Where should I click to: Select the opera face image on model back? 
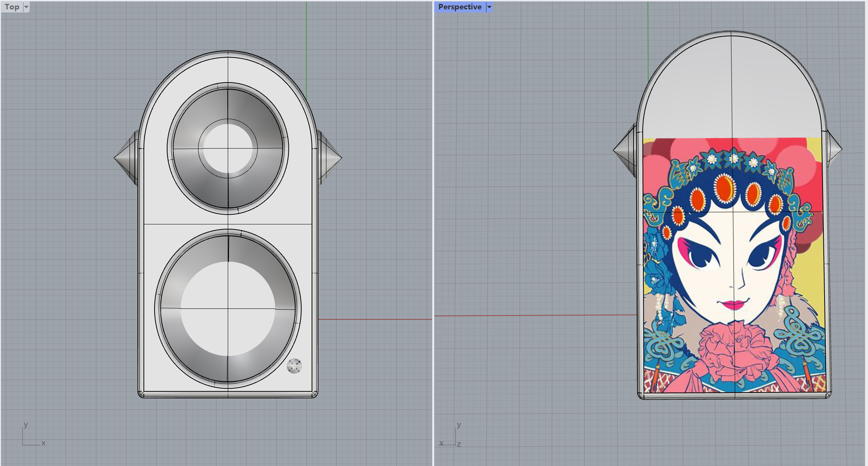point(734,265)
